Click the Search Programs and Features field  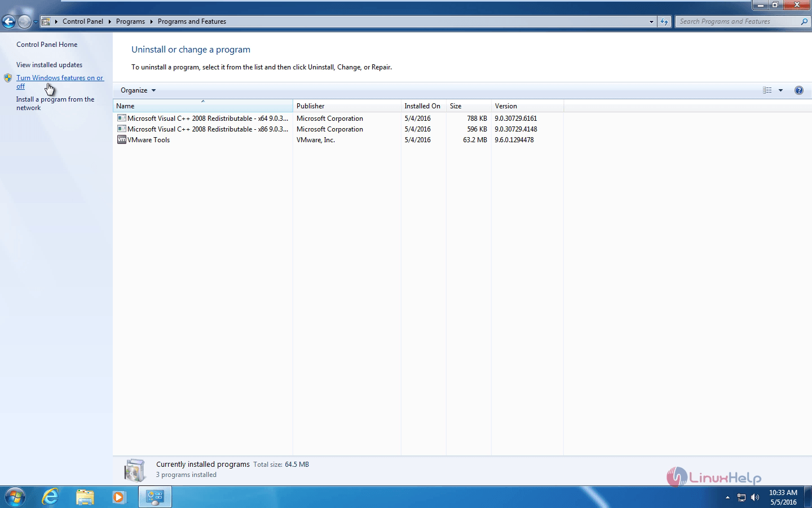pyautogui.click(x=737, y=21)
